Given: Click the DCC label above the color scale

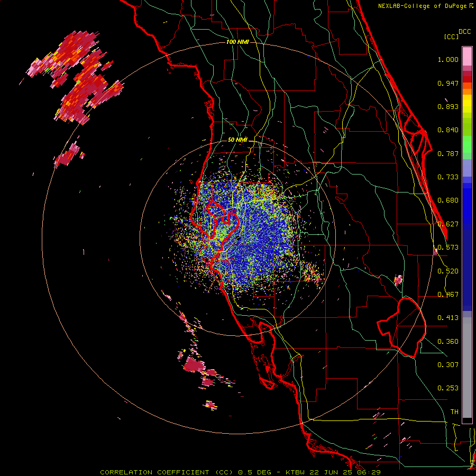Looking at the screenshot, I should click(465, 32).
